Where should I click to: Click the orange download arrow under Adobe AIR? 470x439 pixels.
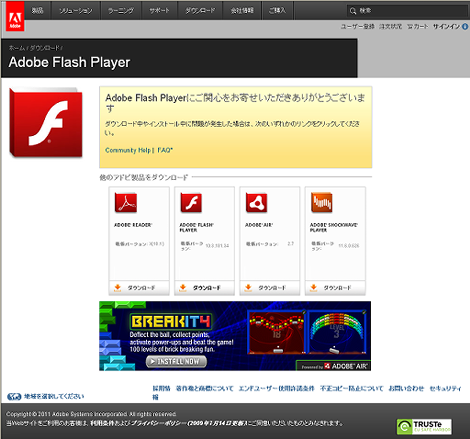pyautogui.click(x=248, y=288)
